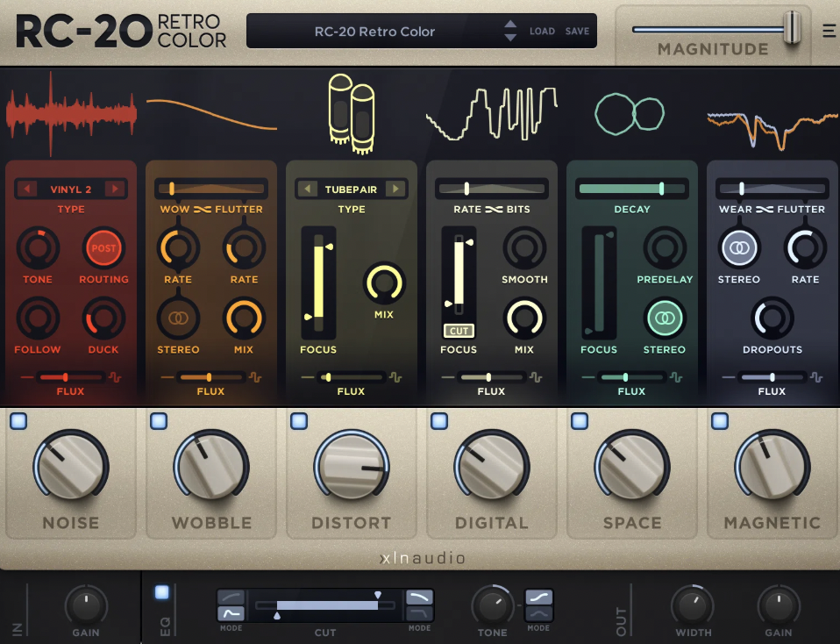Viewport: 840px width, 644px height.
Task: Click the input GAIN knob
Action: [86, 606]
